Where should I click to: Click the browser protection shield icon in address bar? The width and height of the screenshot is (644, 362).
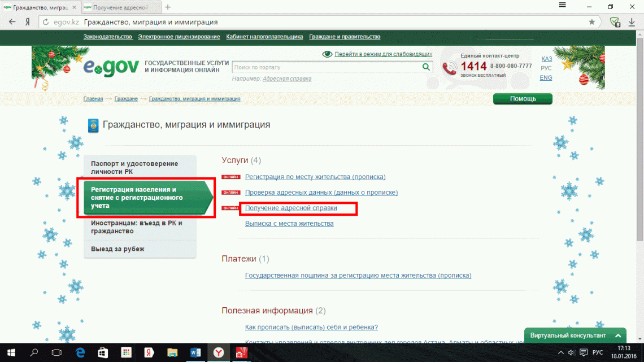(x=615, y=22)
